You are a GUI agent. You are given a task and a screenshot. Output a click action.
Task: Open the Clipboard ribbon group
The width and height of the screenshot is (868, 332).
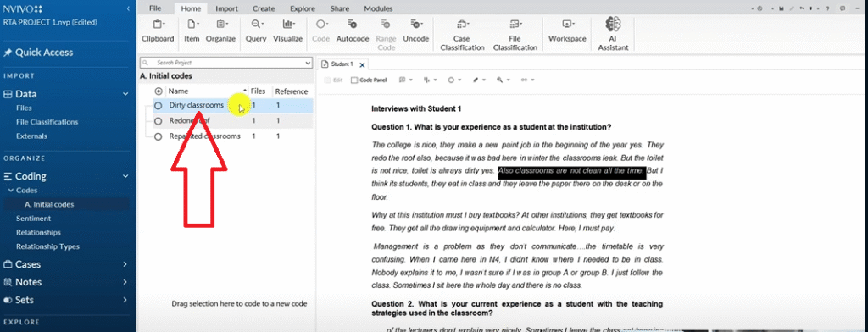click(158, 31)
